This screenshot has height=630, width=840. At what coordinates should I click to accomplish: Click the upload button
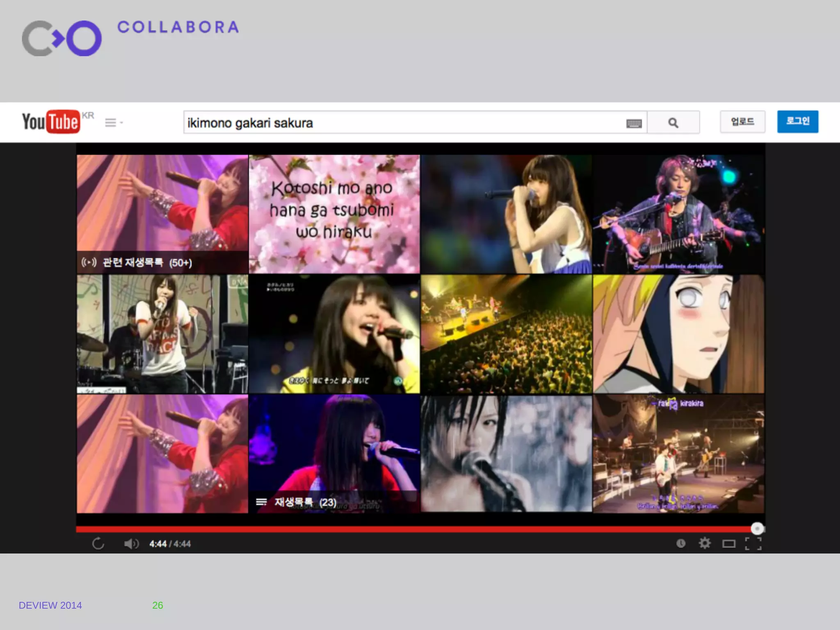coord(742,121)
